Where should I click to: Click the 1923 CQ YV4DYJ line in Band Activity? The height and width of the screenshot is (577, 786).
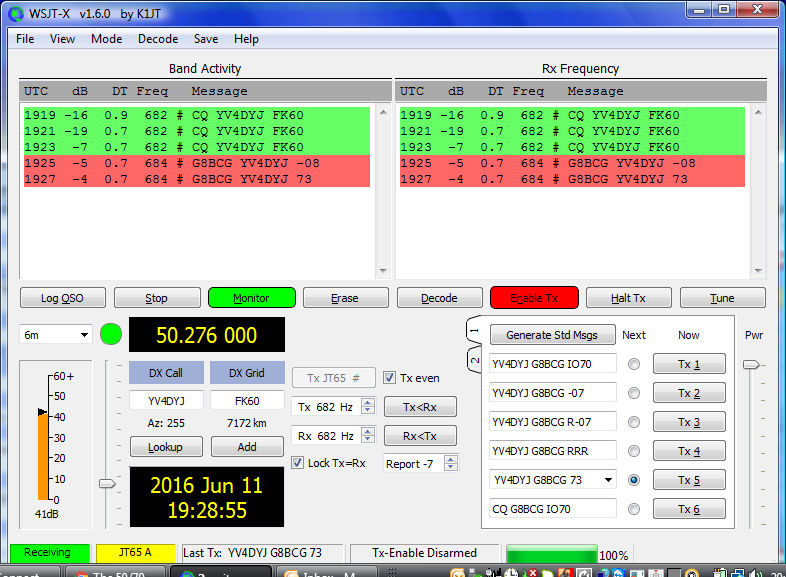197,147
